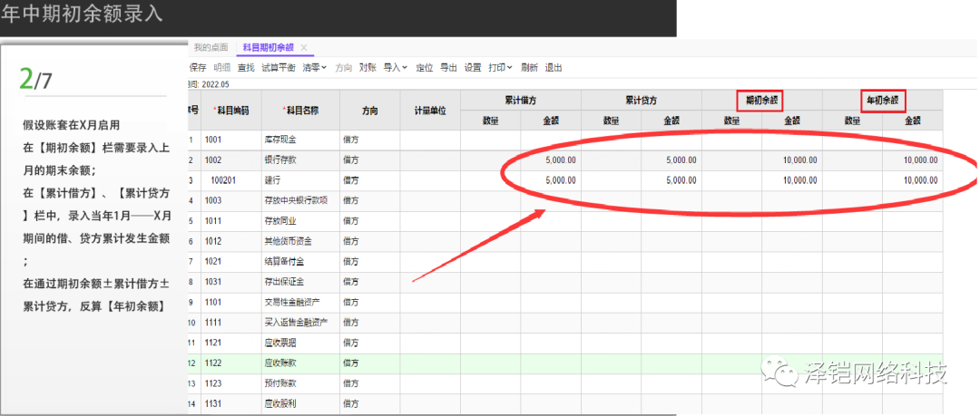Click 查找 in the toolbar

(x=246, y=67)
